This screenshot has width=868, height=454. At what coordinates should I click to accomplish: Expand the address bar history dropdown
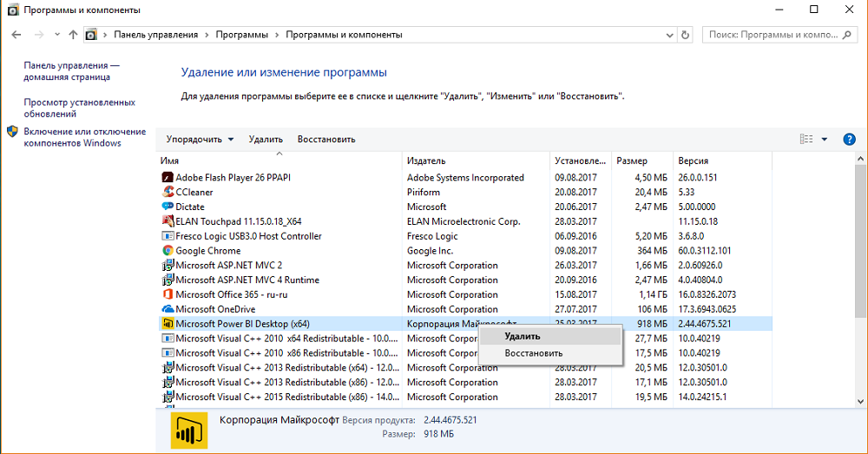point(668,36)
